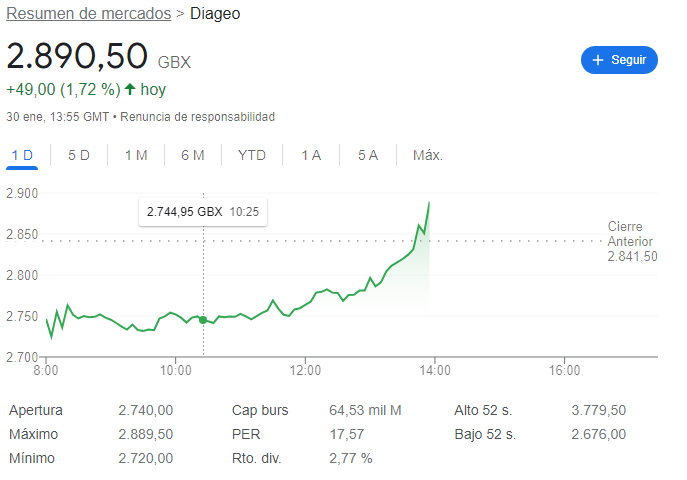Click the Alto 52 s. label
The image size is (687, 480).
tap(483, 410)
